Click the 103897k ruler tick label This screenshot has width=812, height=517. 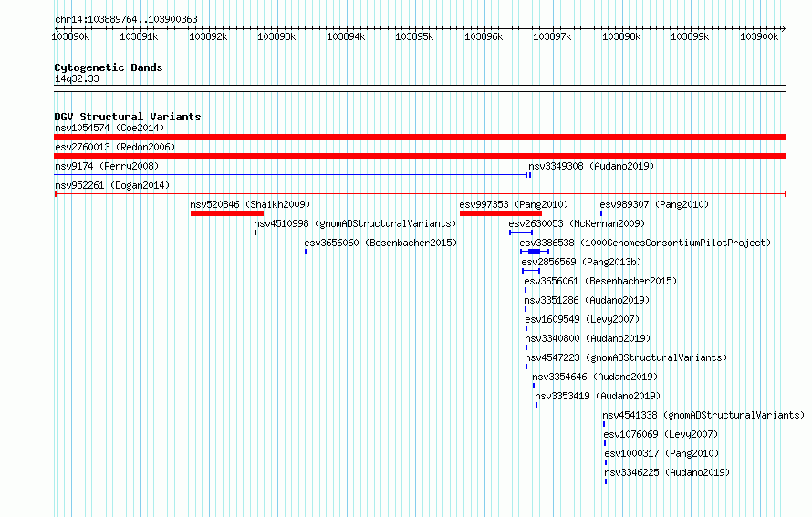click(x=552, y=36)
